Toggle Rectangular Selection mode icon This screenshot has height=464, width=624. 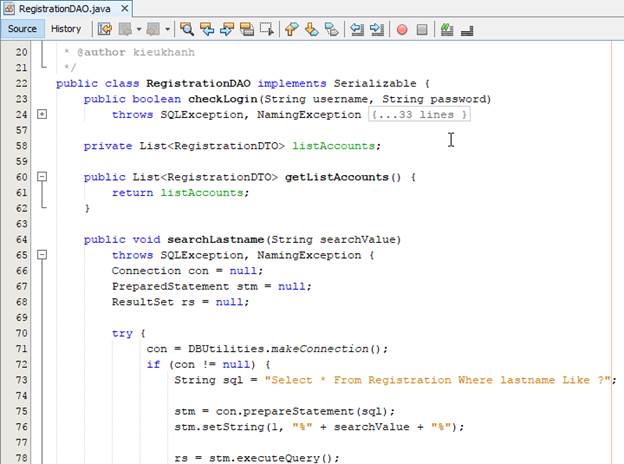[267, 29]
